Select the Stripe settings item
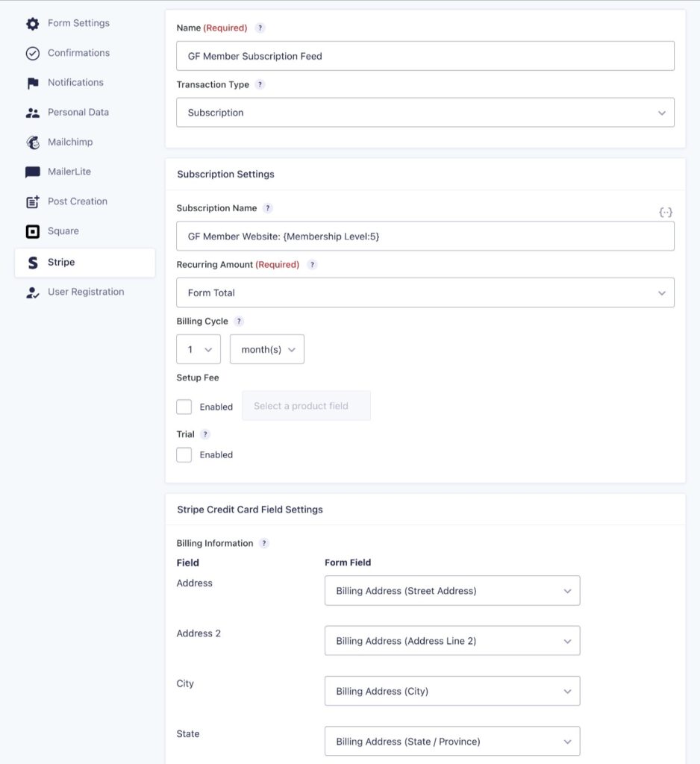Viewport: 700px width, 764px height. (x=85, y=263)
